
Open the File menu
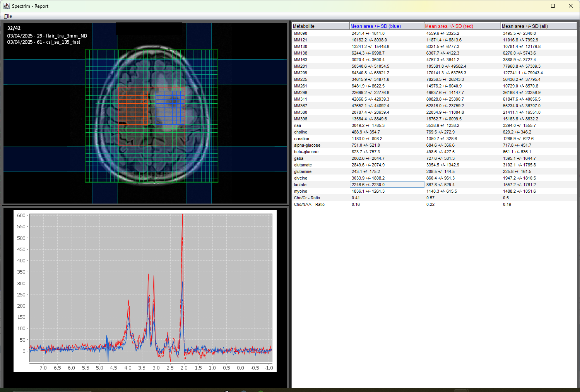pyautogui.click(x=8, y=16)
